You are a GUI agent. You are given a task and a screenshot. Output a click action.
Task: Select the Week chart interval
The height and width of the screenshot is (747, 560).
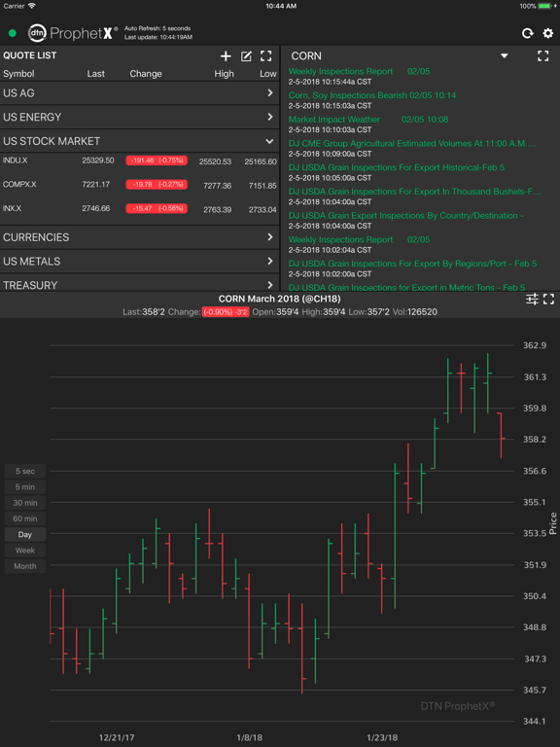25,551
